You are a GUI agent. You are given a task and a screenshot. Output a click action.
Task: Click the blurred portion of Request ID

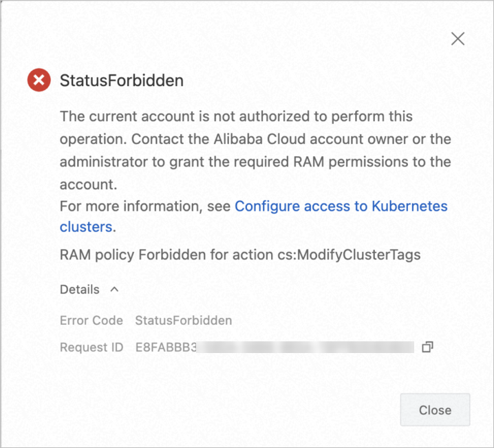[306, 347]
